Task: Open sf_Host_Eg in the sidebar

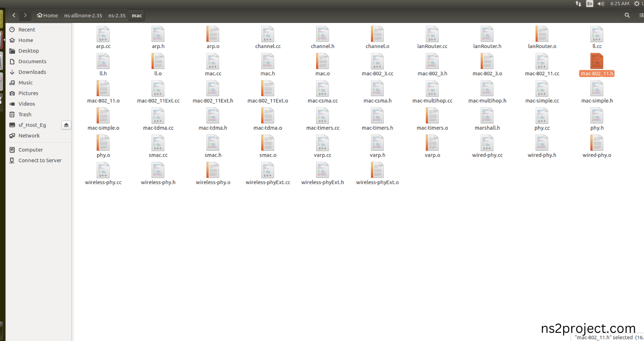Action: click(33, 125)
